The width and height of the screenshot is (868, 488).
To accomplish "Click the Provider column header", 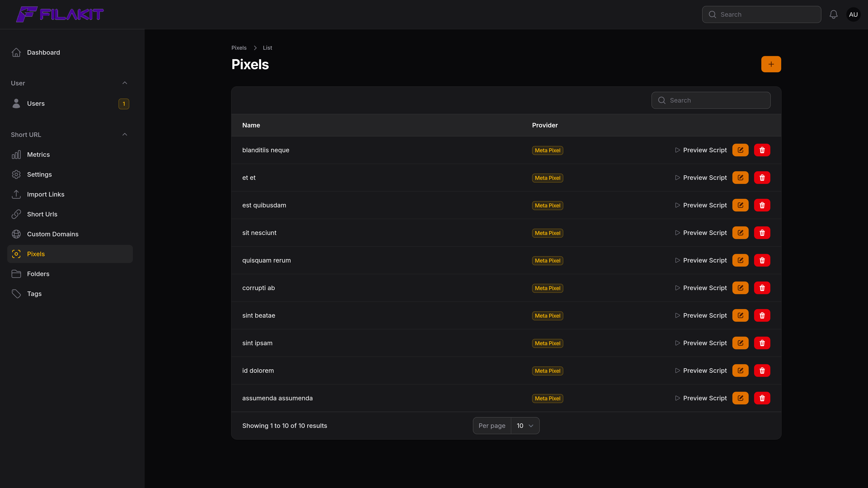I will click(x=545, y=125).
